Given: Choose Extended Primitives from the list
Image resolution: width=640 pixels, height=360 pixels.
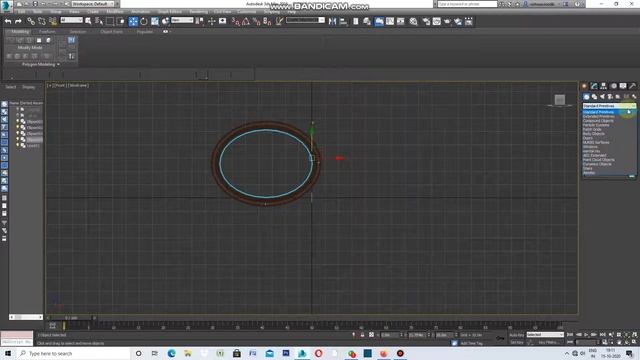Looking at the screenshot, I should [x=598, y=116].
